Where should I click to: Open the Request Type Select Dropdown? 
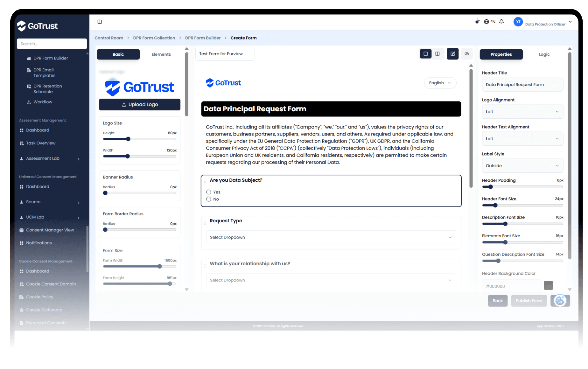[x=331, y=237]
